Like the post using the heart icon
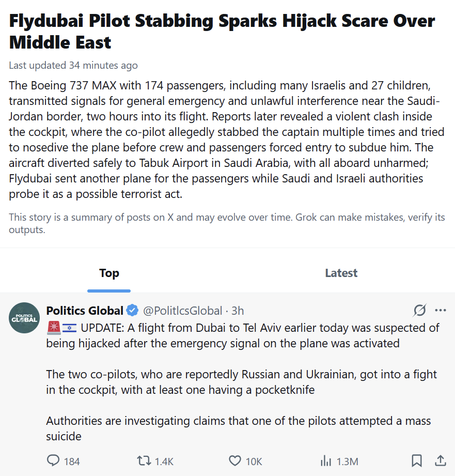 235,461
